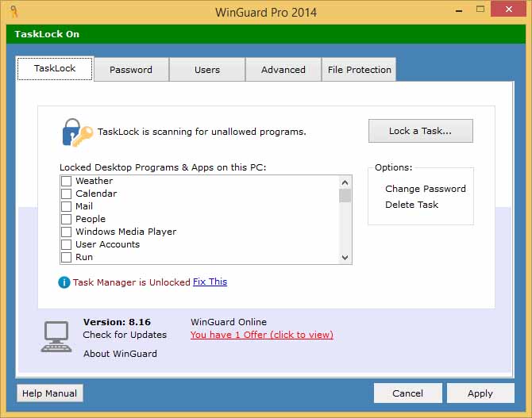Follow the Fix This link

point(210,282)
